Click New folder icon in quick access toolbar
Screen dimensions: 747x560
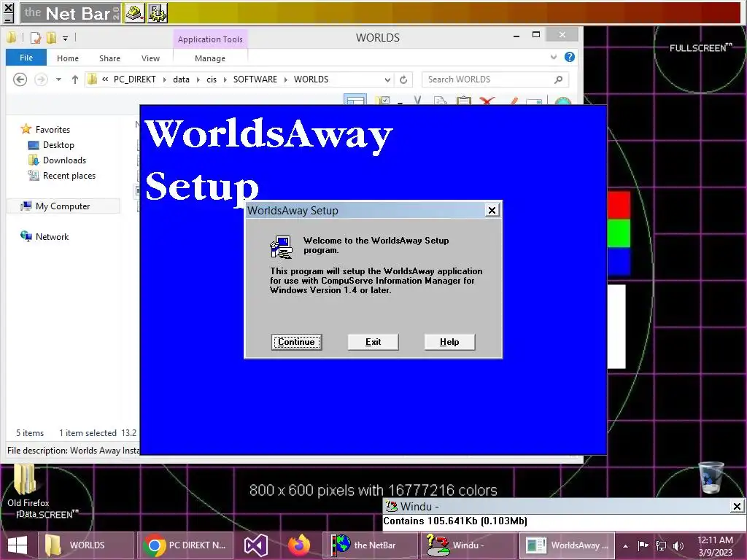tap(51, 38)
